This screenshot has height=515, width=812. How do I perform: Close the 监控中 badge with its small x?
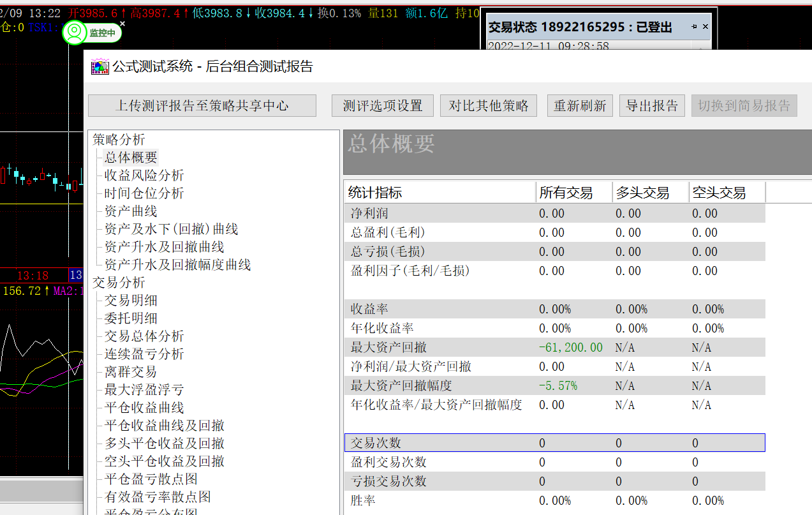tap(122, 24)
